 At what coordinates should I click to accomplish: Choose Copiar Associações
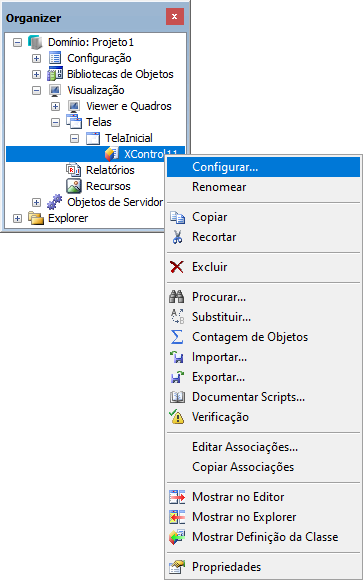click(x=263, y=467)
